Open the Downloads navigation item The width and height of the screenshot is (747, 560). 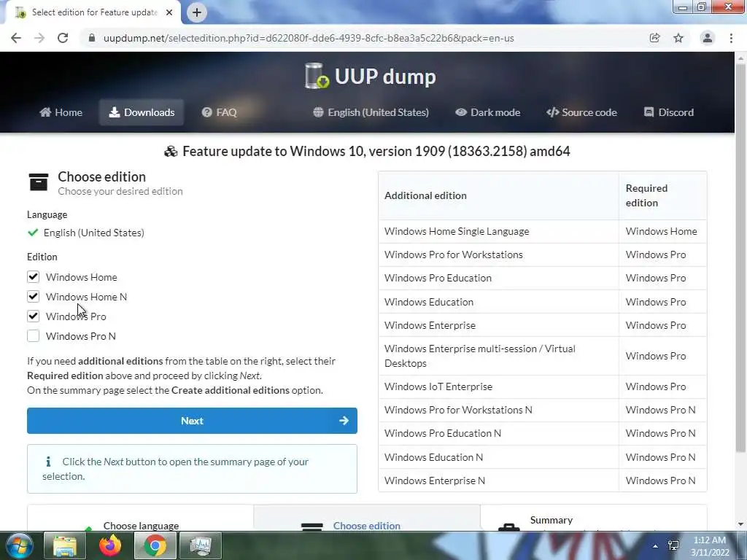[x=142, y=112]
